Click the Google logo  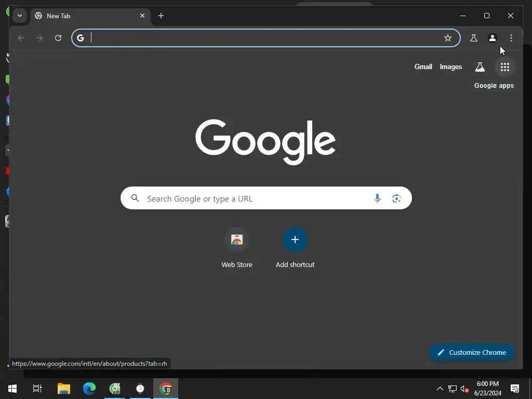pyautogui.click(x=265, y=142)
